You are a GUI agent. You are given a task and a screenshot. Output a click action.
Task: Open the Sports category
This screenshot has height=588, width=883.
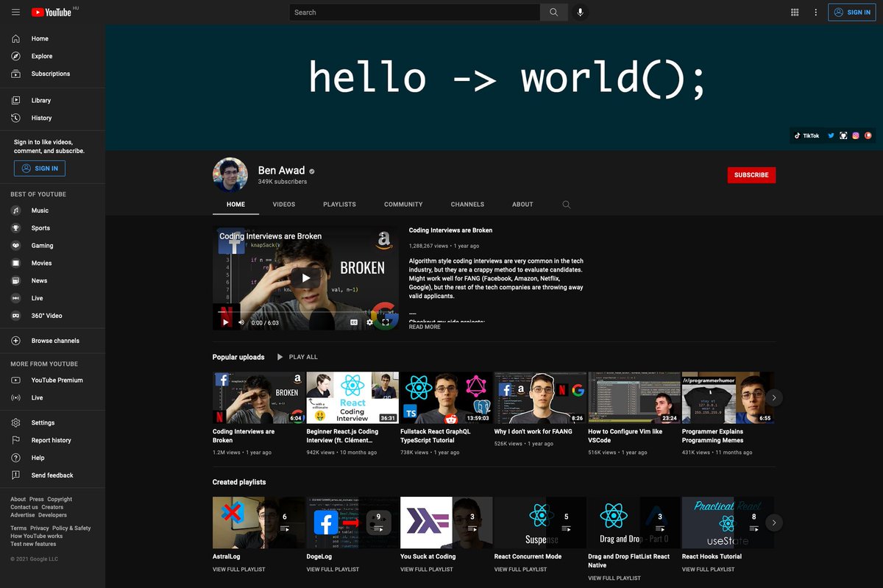click(x=52, y=228)
